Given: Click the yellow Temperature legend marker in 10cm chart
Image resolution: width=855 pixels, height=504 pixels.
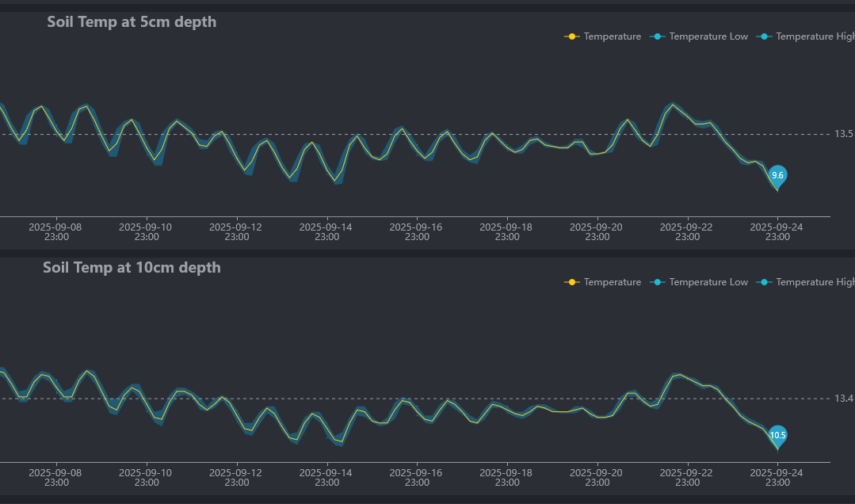Looking at the screenshot, I should tap(571, 282).
